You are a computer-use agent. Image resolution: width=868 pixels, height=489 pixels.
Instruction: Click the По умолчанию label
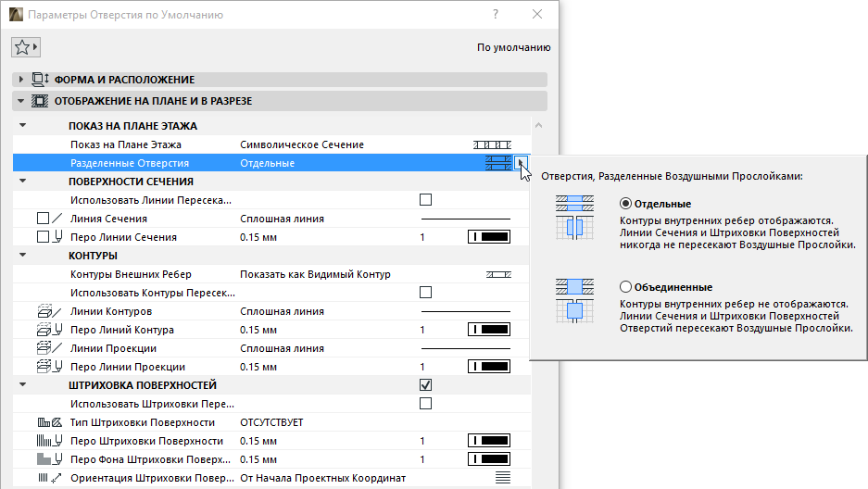(514, 47)
